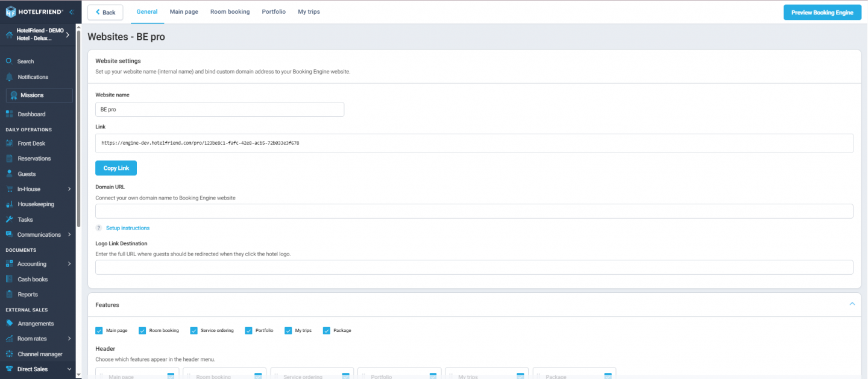Disable the Service ordering feature
This screenshot has width=868, height=379.
193,330
